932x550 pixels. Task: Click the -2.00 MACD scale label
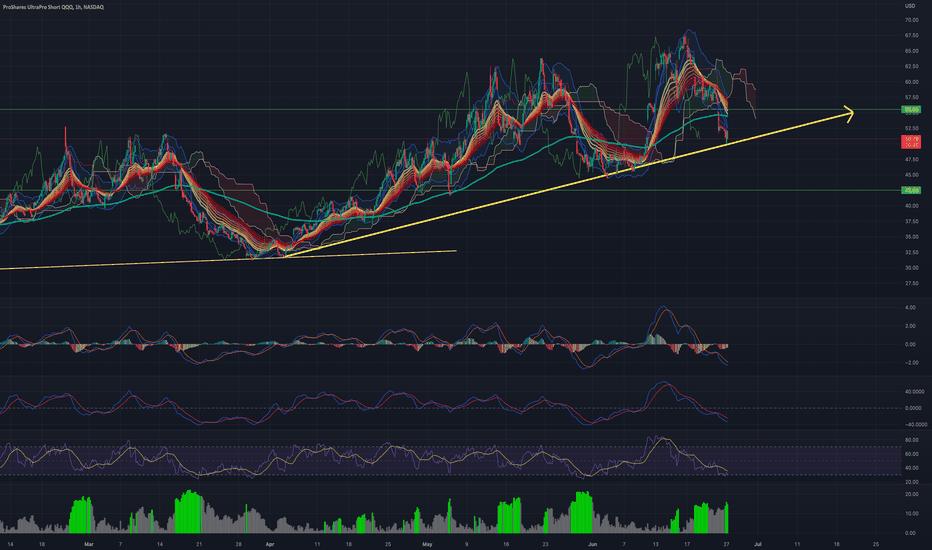[x=910, y=363]
